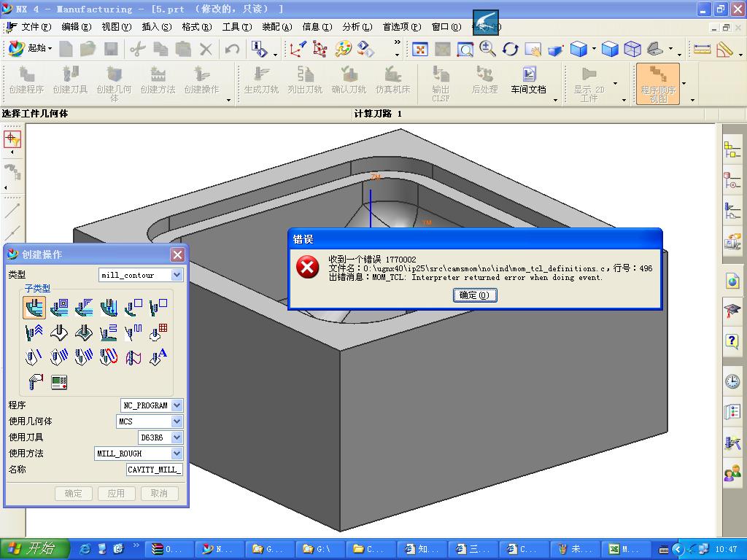Open the 首选项(P) menu
Image resolution: width=747 pixels, height=560 pixels.
(402, 27)
